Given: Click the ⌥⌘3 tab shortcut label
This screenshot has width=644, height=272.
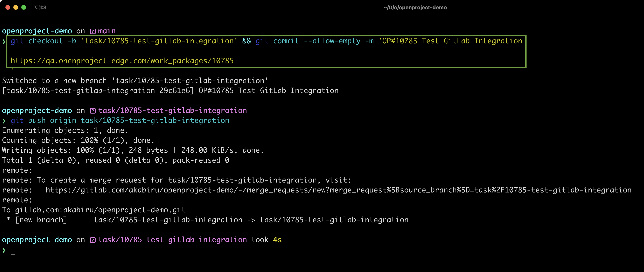Looking at the screenshot, I should coord(40,8).
